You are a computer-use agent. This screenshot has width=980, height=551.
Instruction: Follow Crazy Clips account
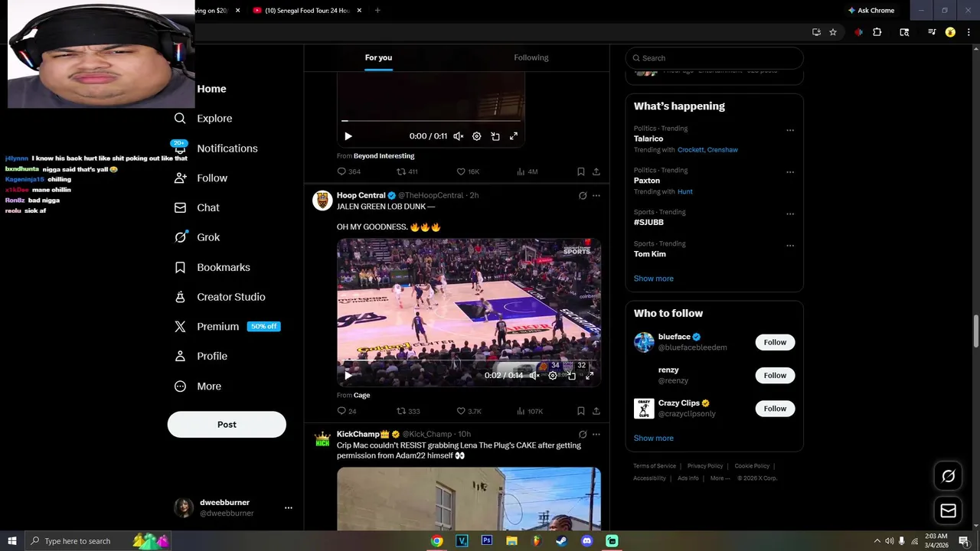click(775, 409)
